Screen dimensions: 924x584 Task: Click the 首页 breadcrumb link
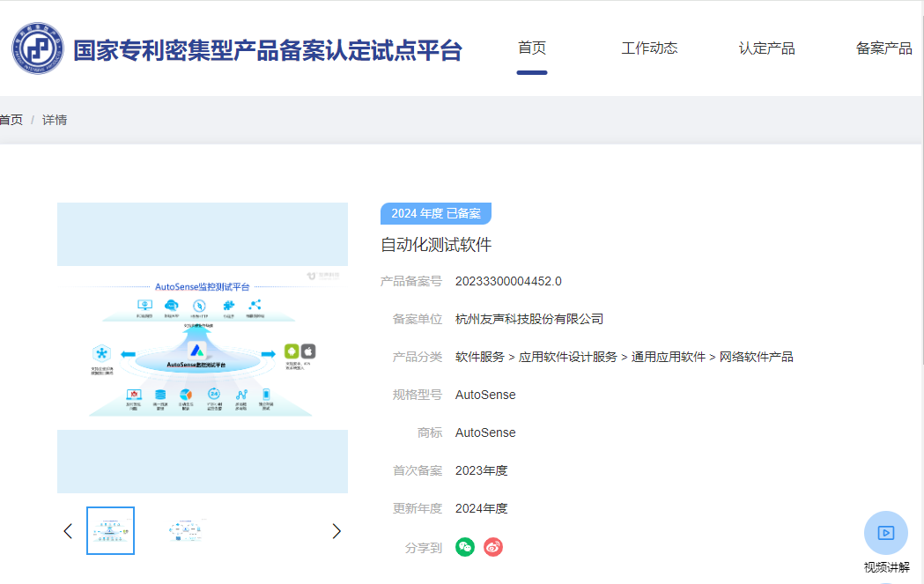point(11,120)
